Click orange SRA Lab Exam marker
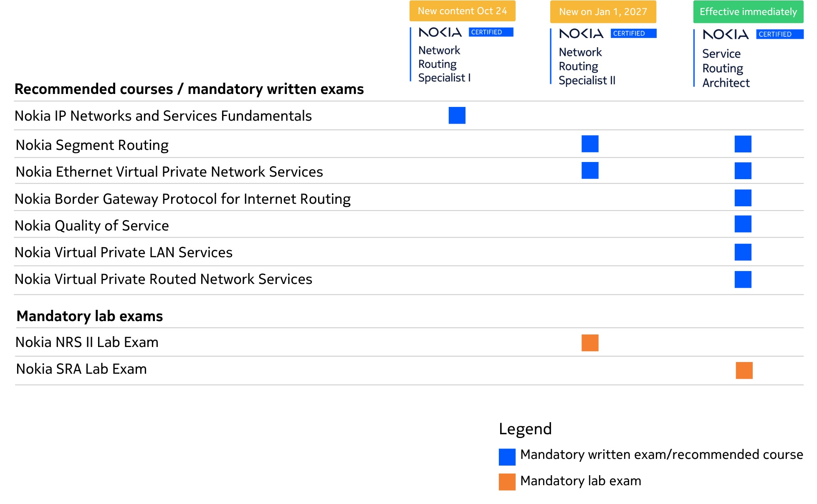Screen dimensions: 817x504 pos(744,370)
